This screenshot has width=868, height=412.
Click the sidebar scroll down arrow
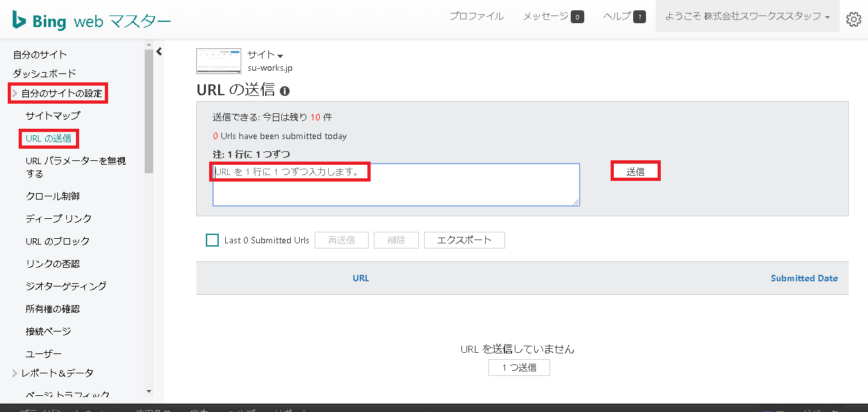[149, 391]
